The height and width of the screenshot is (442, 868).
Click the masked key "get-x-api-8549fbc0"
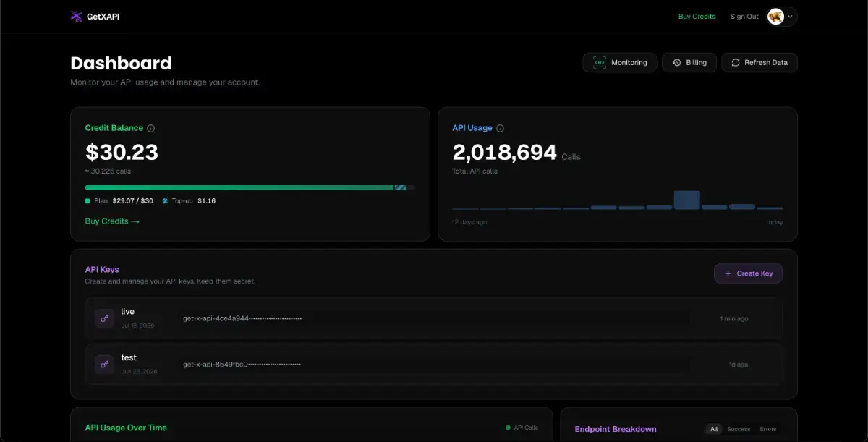tap(242, 364)
